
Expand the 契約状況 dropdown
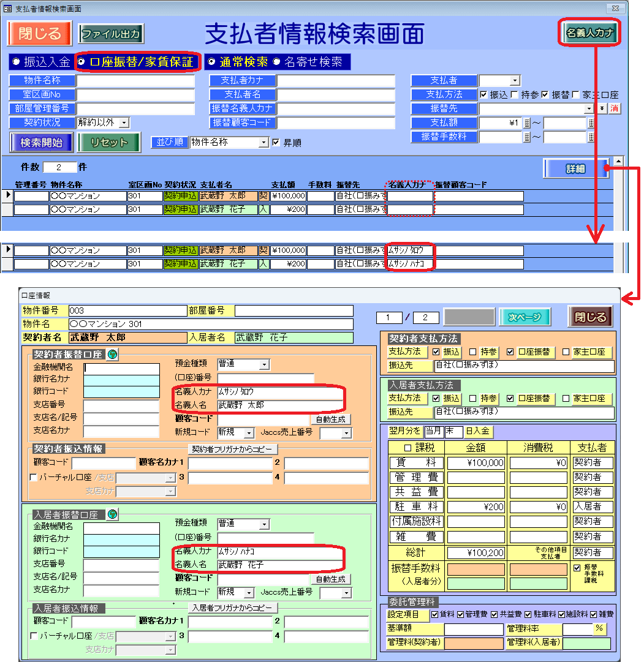pos(124,122)
